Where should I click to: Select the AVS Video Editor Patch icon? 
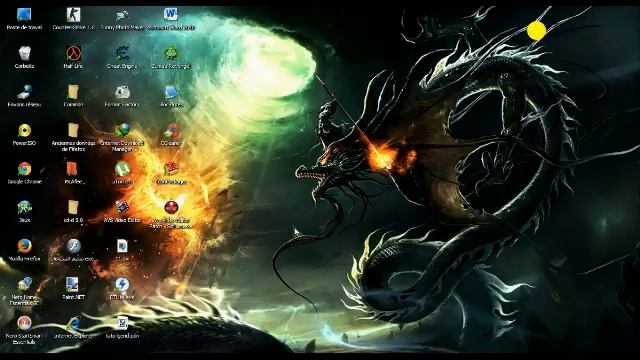coord(171,207)
